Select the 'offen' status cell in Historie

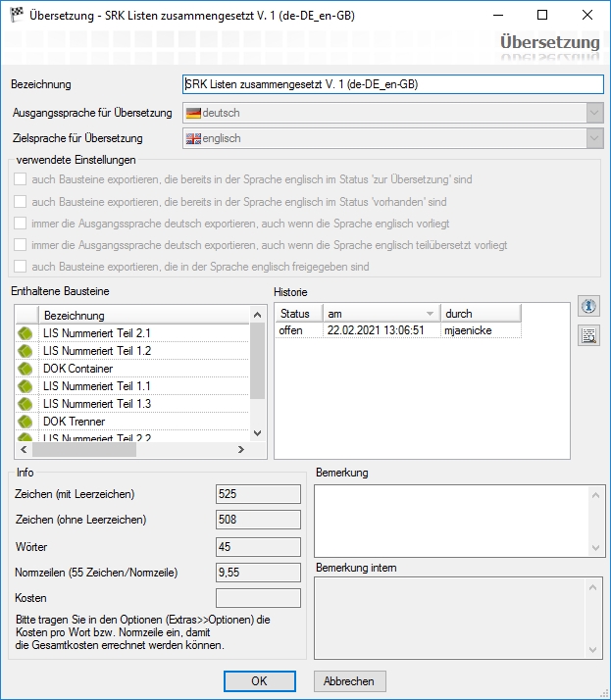click(299, 330)
